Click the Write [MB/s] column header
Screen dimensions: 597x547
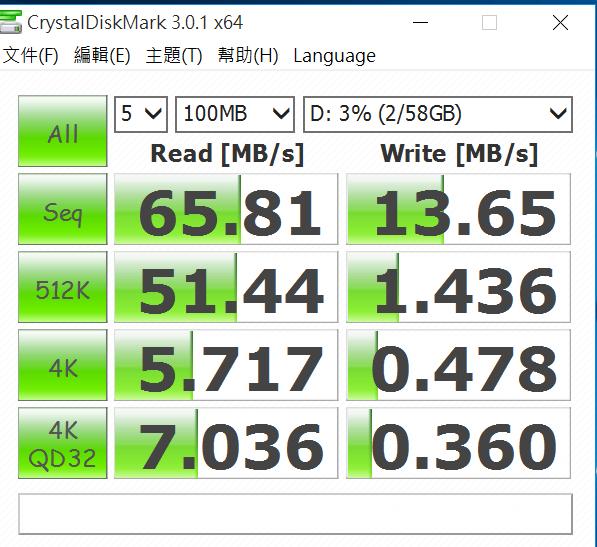tap(459, 154)
